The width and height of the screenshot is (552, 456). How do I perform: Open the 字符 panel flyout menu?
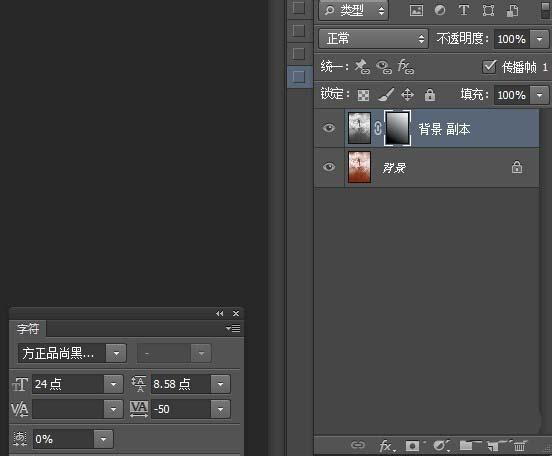(233, 329)
